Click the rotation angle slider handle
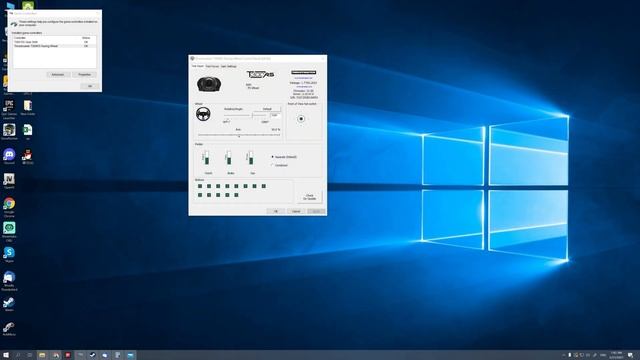 click(x=252, y=116)
